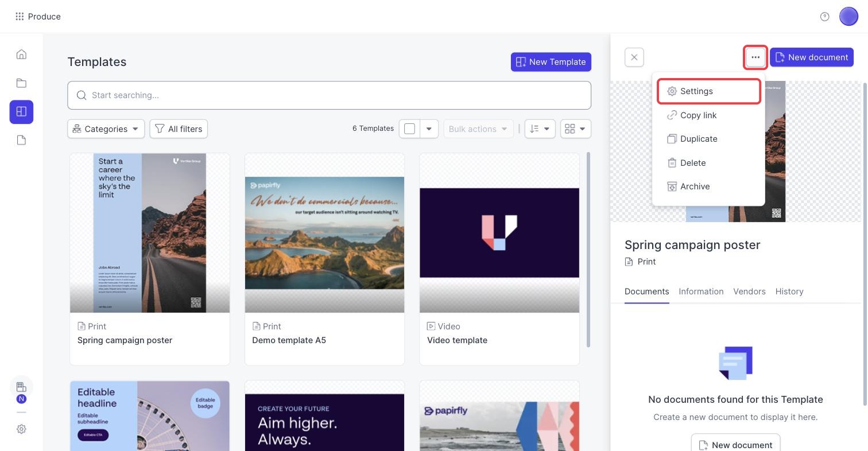This screenshot has width=868, height=451.
Task: Open the Spring campaign poster thumbnail
Action: (x=150, y=233)
